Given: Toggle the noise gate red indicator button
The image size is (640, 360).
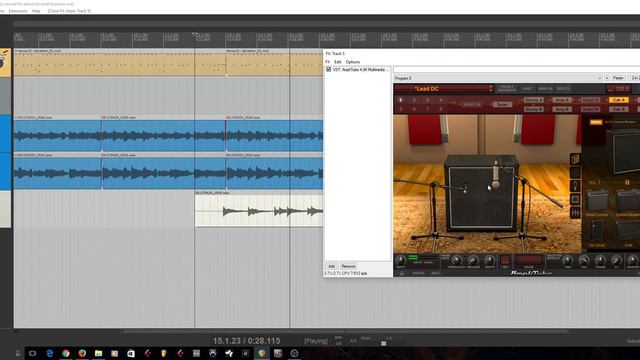Looking at the screenshot, I should click(505, 260).
